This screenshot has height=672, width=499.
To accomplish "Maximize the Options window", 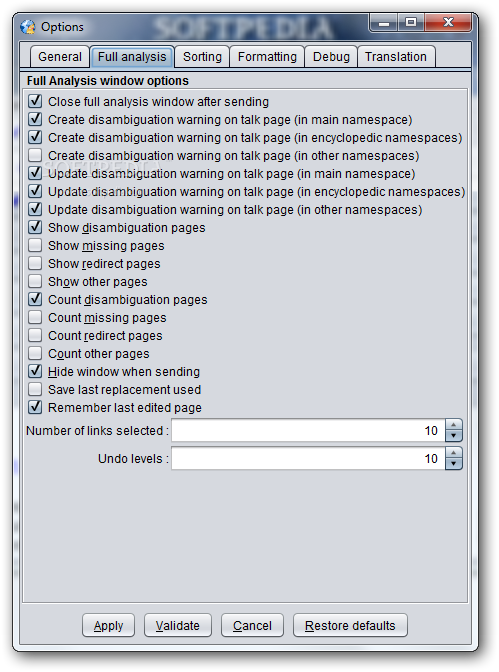I will pyautogui.click(x=411, y=23).
